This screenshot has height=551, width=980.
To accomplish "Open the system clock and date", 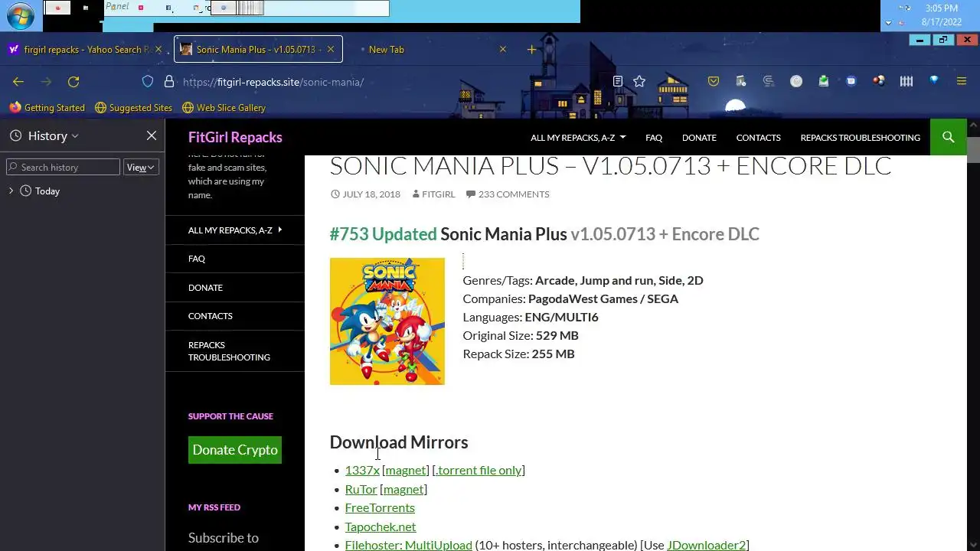I will pos(941,15).
